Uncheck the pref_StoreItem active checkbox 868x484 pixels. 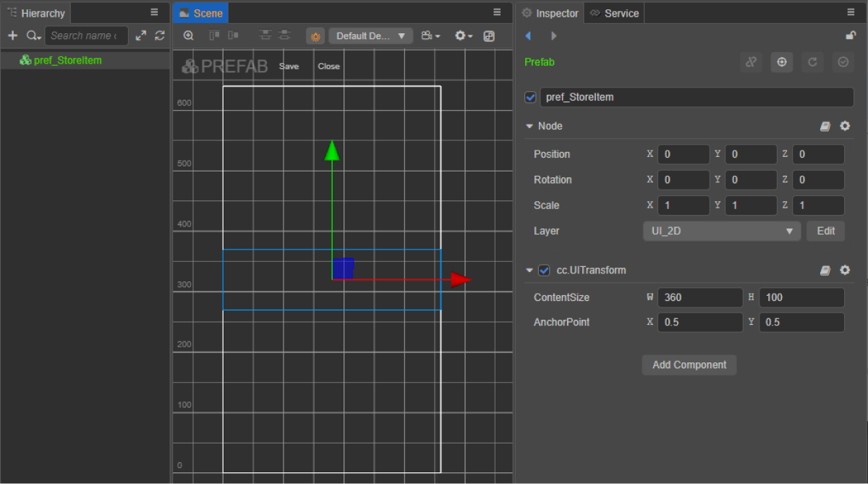pos(530,97)
